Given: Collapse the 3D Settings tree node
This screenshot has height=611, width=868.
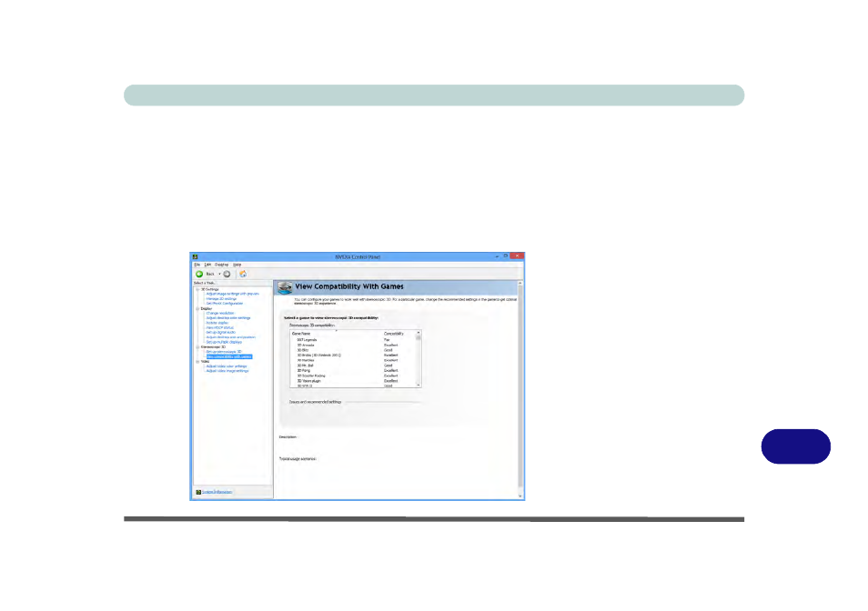Looking at the screenshot, I should (197, 289).
